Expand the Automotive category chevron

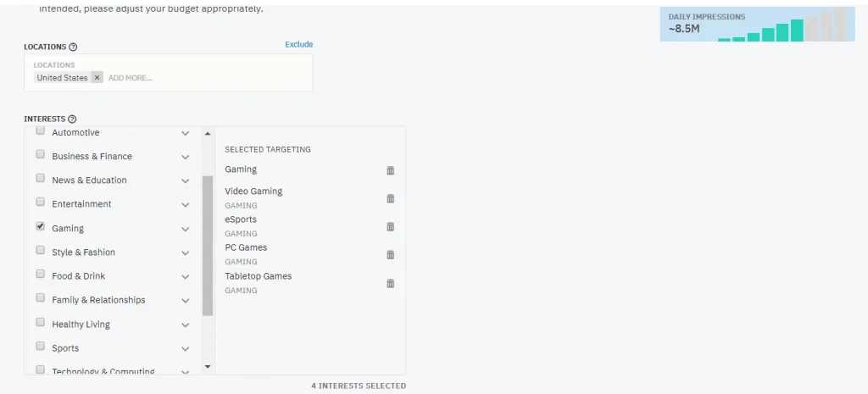coord(186,133)
